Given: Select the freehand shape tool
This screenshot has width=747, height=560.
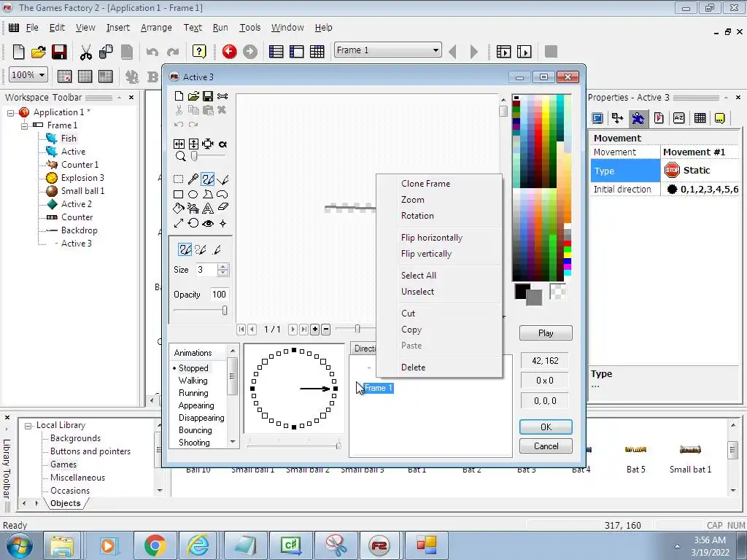Looking at the screenshot, I should [x=222, y=194].
